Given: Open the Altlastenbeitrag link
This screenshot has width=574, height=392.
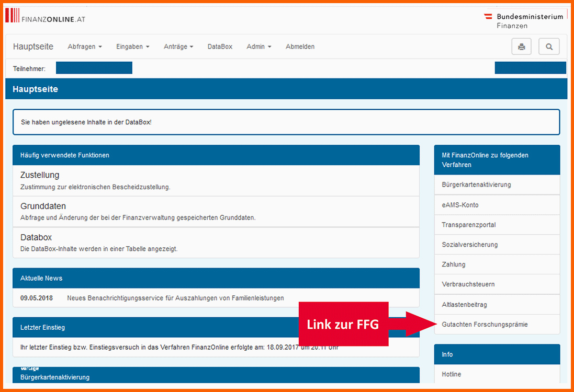Looking at the screenshot, I should click(497, 304).
